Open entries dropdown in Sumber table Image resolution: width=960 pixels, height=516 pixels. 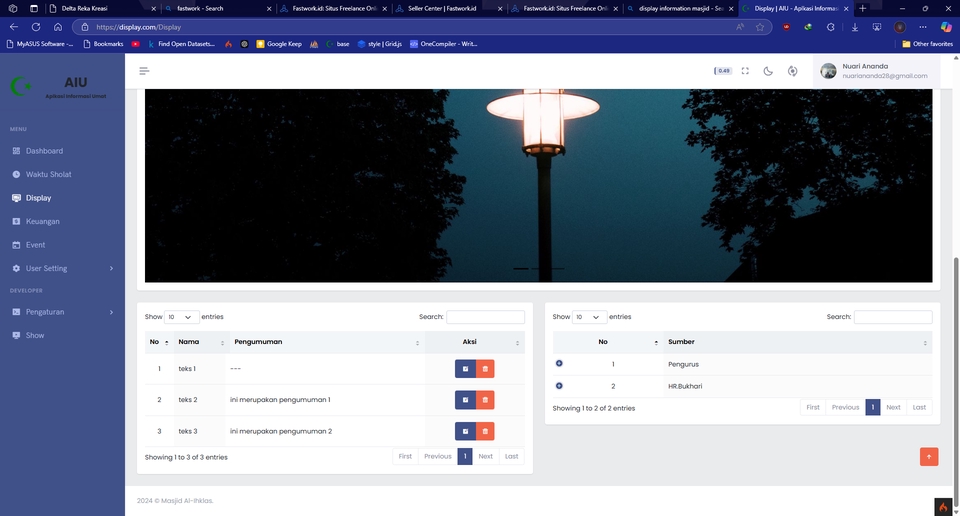(589, 317)
